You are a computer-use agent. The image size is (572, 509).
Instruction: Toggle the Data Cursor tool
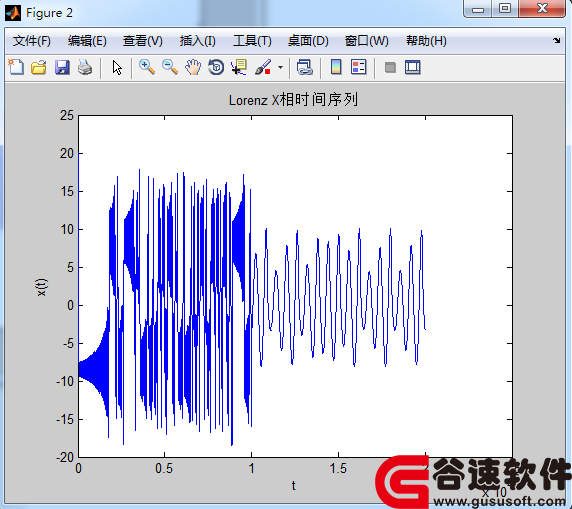[239, 68]
